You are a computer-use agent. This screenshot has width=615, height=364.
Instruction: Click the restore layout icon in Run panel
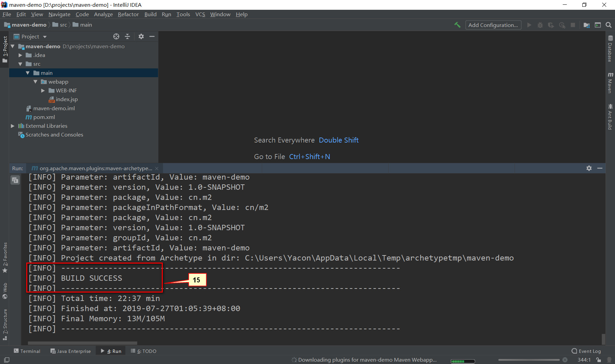pos(15,180)
